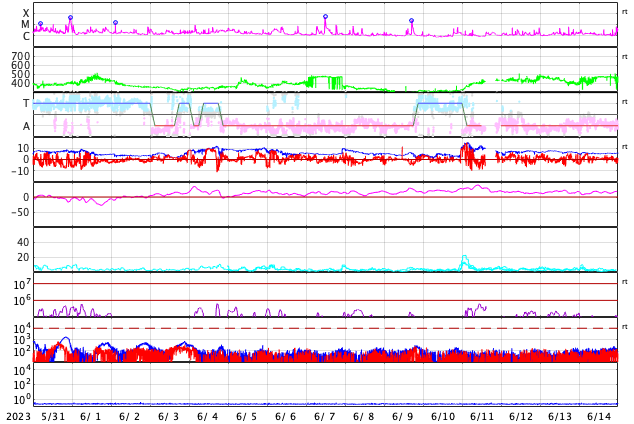
Task: Click the '6/ 6' date label
Action: [x=285, y=417]
